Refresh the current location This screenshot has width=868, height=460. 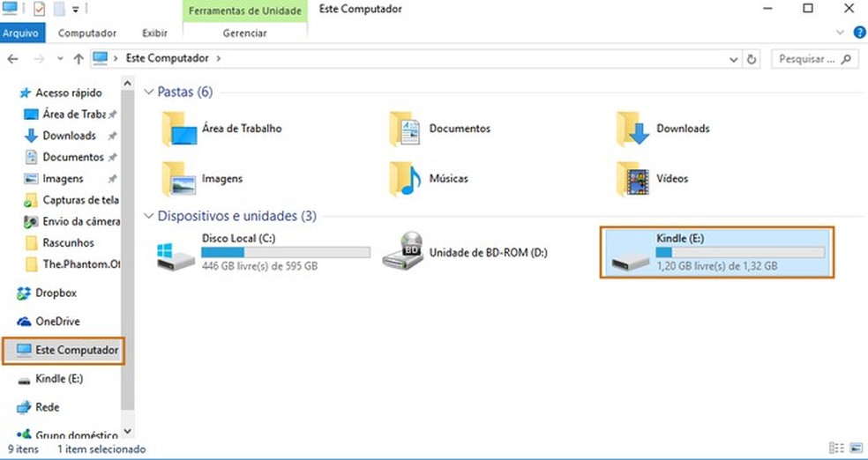click(x=752, y=59)
